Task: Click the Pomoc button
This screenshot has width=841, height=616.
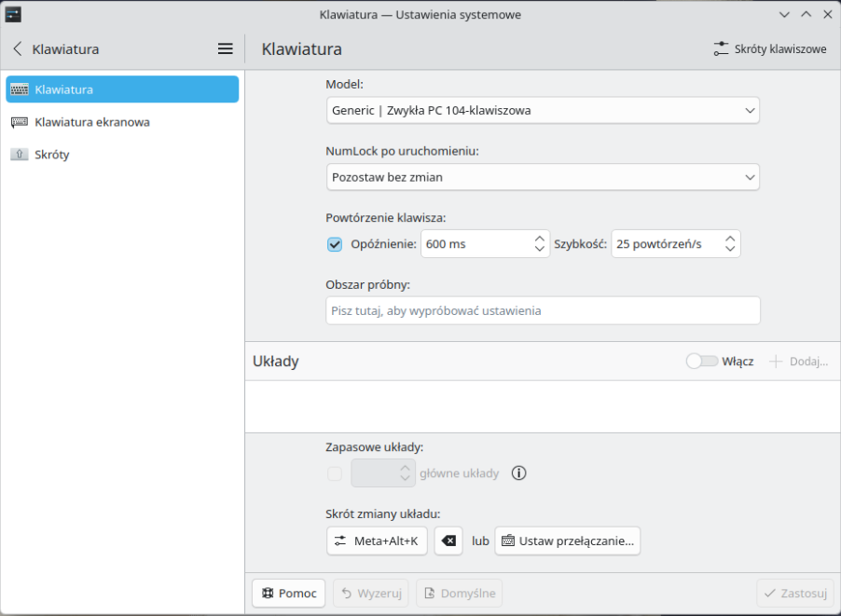Action: 288,593
